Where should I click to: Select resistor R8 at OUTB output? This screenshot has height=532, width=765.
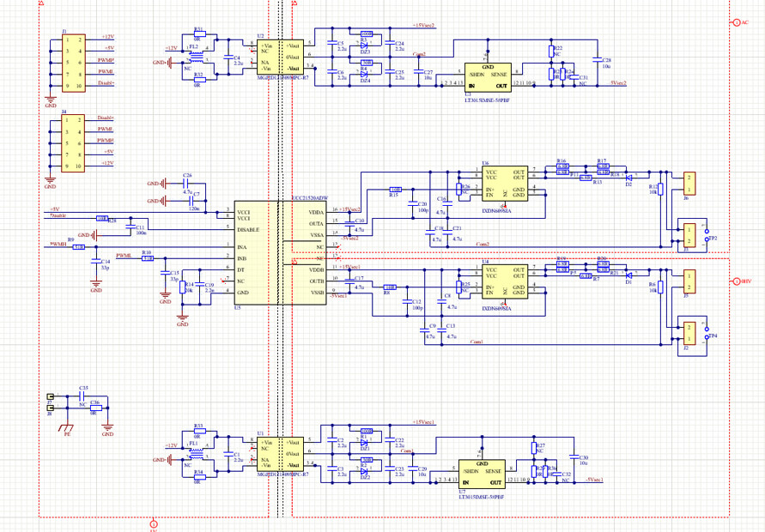tap(390, 287)
